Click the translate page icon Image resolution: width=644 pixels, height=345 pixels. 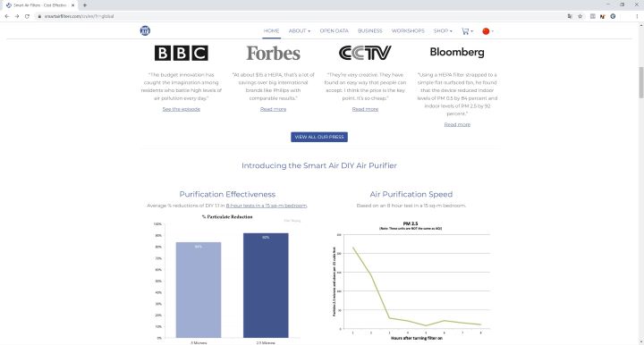(x=570, y=16)
